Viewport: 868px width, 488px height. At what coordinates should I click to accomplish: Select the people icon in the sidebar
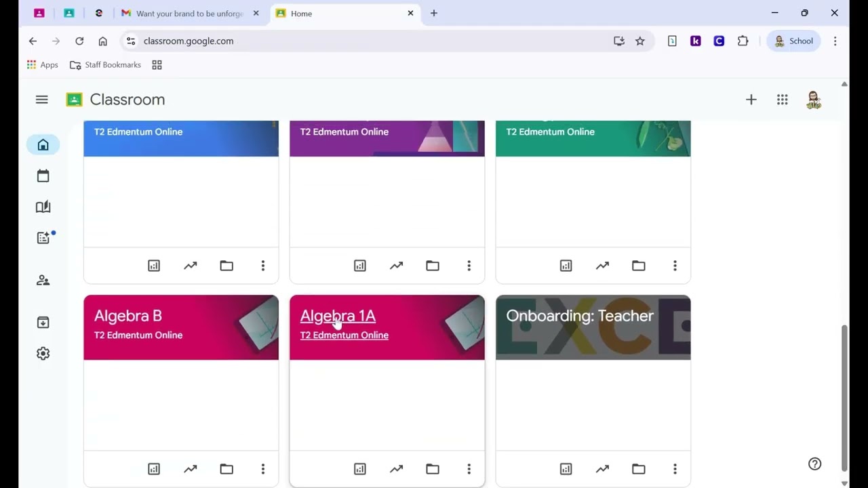pos(43,281)
